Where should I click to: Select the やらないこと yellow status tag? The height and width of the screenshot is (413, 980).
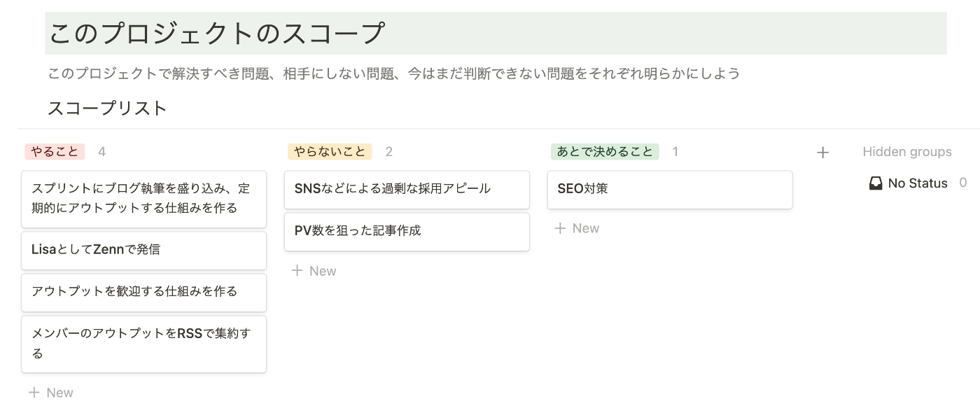[330, 152]
